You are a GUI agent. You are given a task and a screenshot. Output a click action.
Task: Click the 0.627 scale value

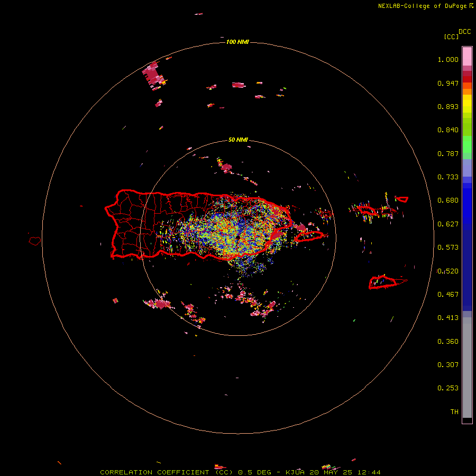click(448, 224)
